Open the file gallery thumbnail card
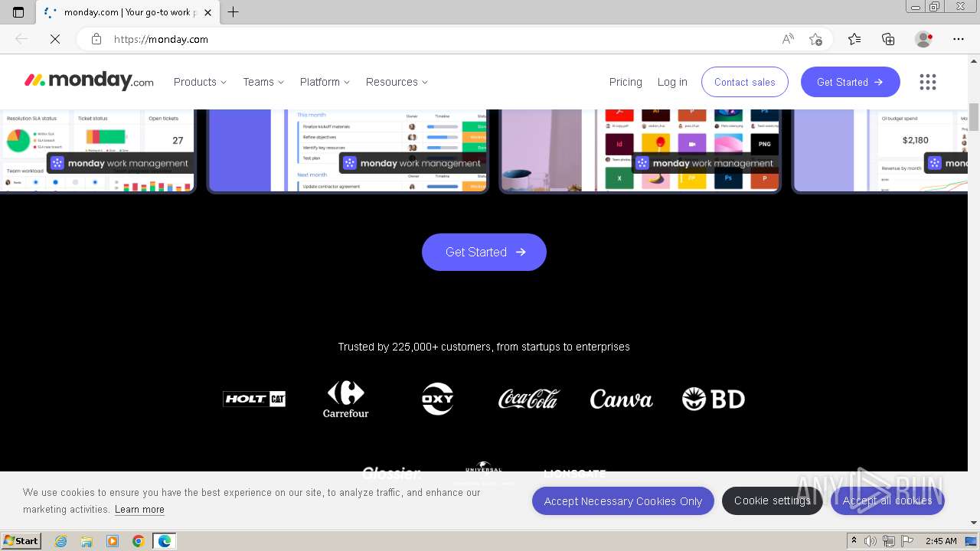This screenshot has height=551, width=980. pyautogui.click(x=640, y=151)
